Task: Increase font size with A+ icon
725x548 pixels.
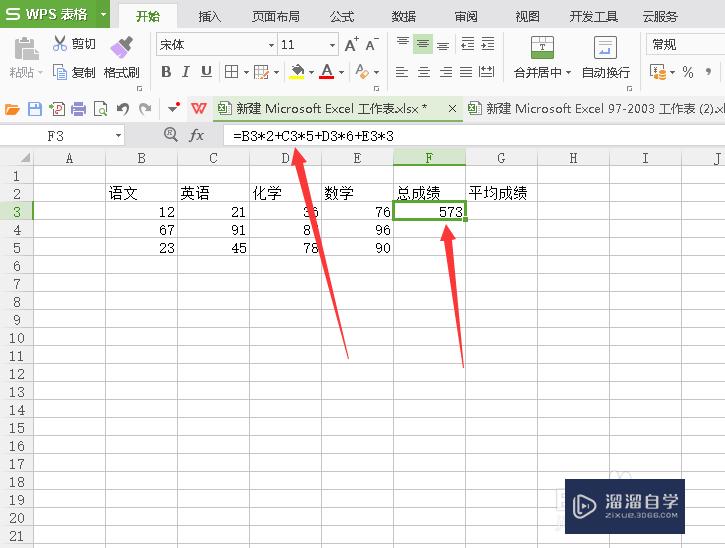Action: (x=351, y=44)
